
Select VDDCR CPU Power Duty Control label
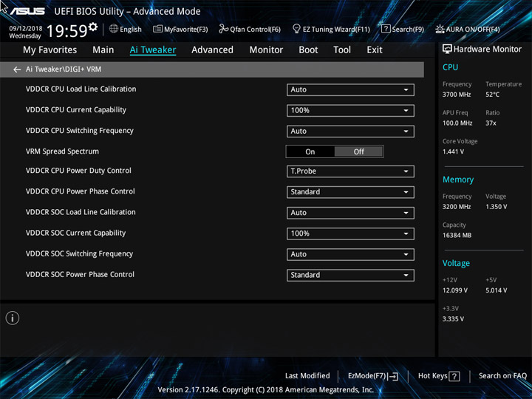78,171
